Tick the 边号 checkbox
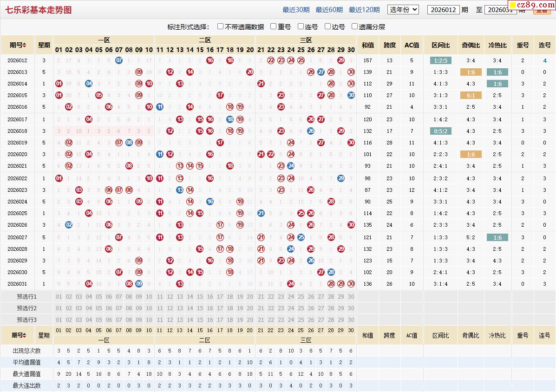The width and height of the screenshot is (556, 392). 328,26
